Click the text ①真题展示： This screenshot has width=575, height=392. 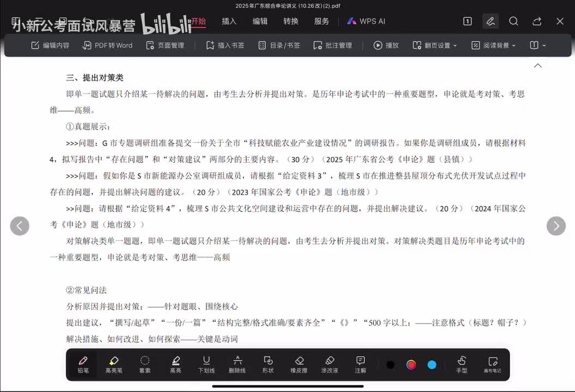[x=88, y=126]
